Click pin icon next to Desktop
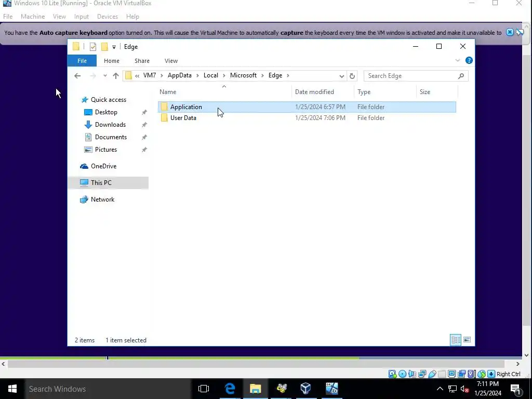The height and width of the screenshot is (399, 532). point(144,112)
